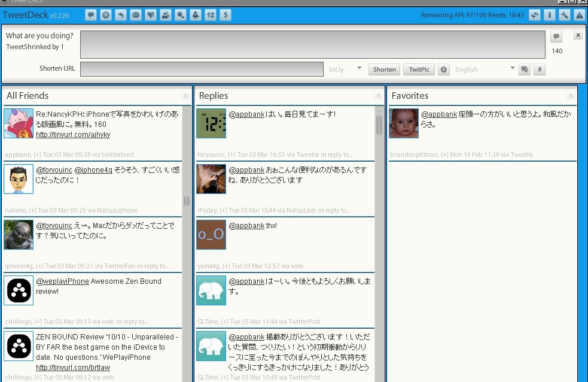Click the translate chat bubbles icon
The height and width of the screenshot is (382, 588).
pyautogui.click(x=525, y=69)
